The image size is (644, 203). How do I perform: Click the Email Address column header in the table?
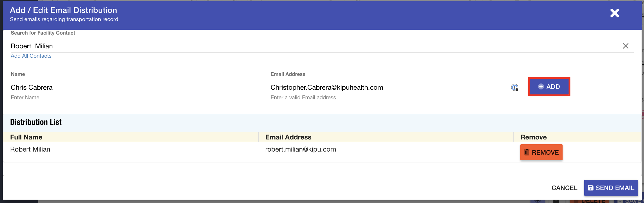click(x=288, y=137)
